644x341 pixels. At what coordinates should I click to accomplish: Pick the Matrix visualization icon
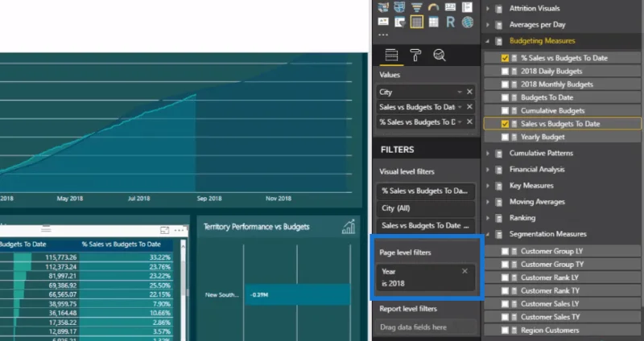click(x=434, y=23)
